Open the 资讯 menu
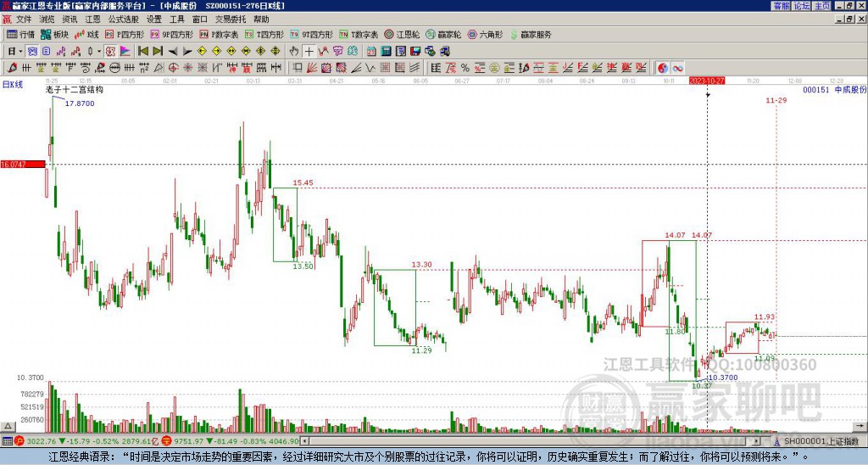Image resolution: width=868 pixels, height=465 pixels. click(70, 20)
